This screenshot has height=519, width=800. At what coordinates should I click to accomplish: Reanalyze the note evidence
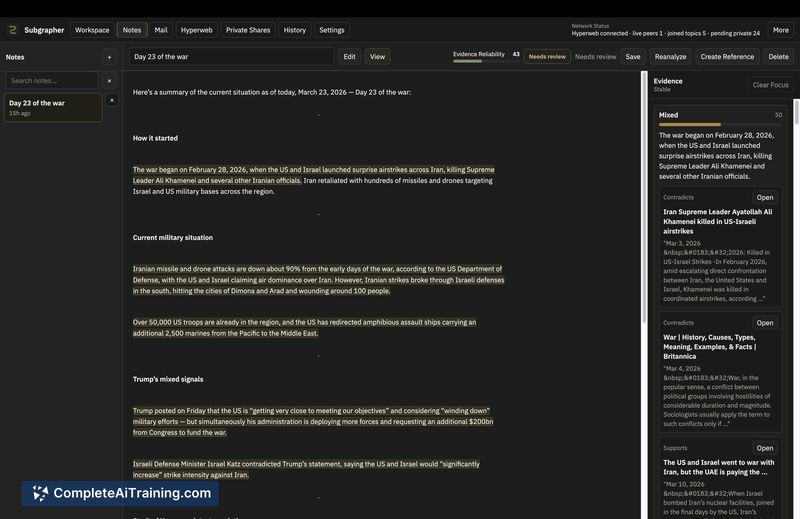(x=670, y=57)
